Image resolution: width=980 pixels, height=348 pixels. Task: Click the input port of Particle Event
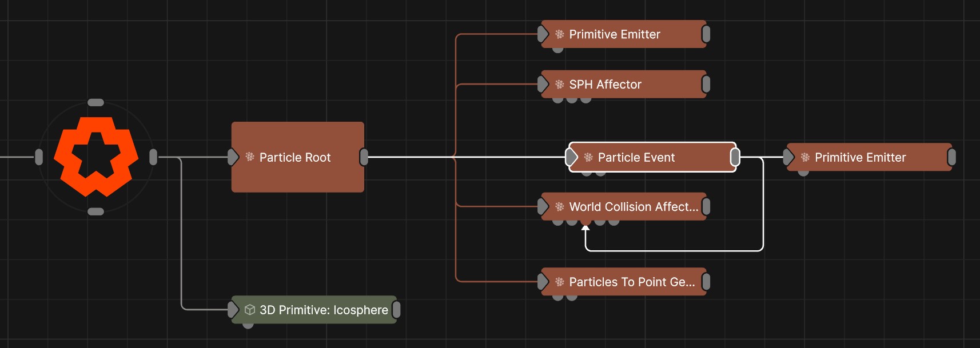[571, 157]
